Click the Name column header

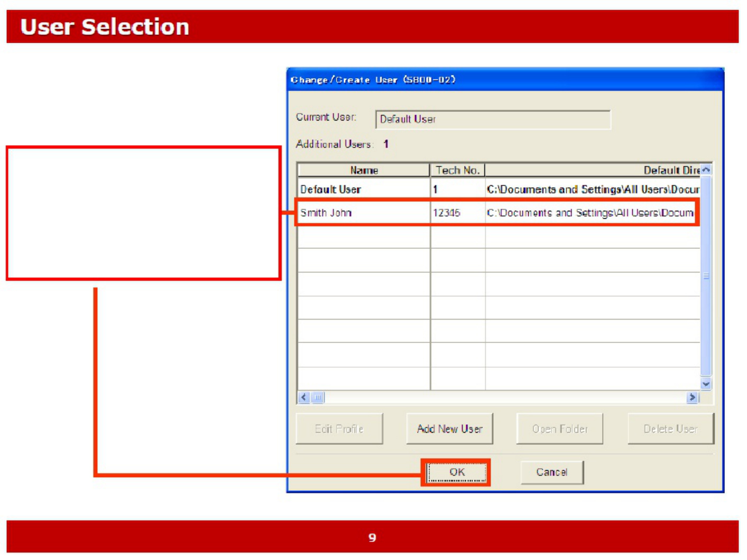pyautogui.click(x=364, y=170)
